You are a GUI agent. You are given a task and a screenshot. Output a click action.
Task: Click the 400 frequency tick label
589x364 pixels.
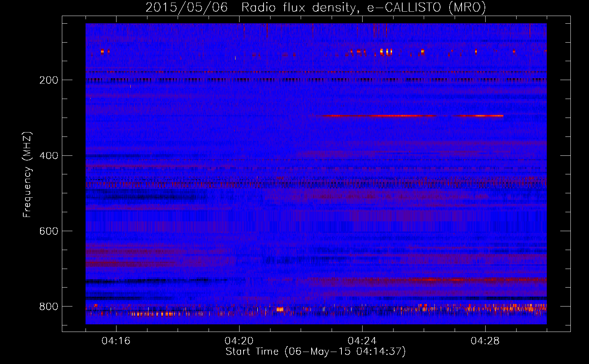coord(49,156)
